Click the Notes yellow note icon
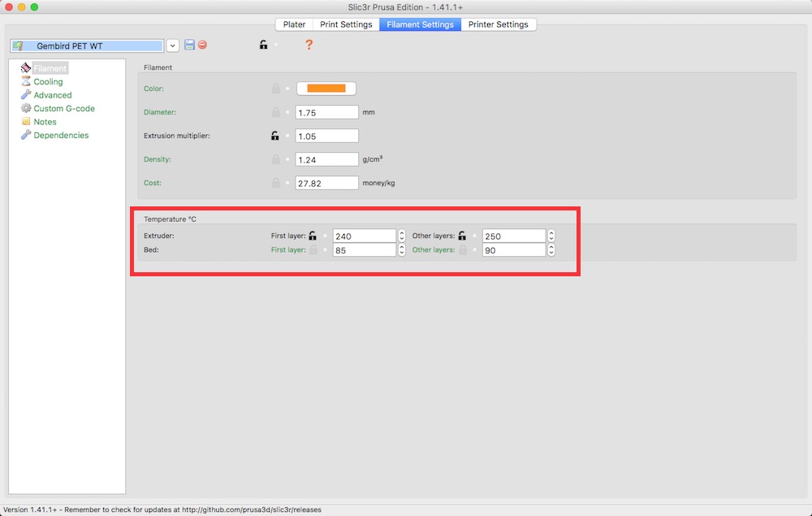 point(26,122)
